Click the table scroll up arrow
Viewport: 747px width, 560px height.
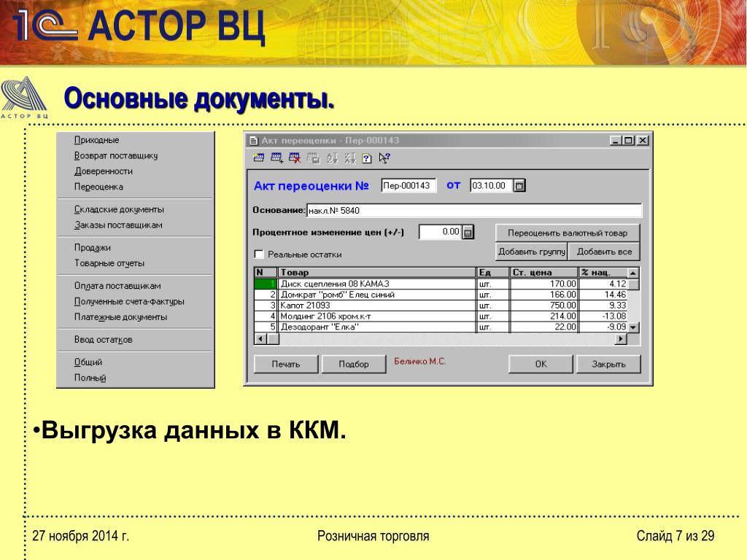click(x=633, y=273)
